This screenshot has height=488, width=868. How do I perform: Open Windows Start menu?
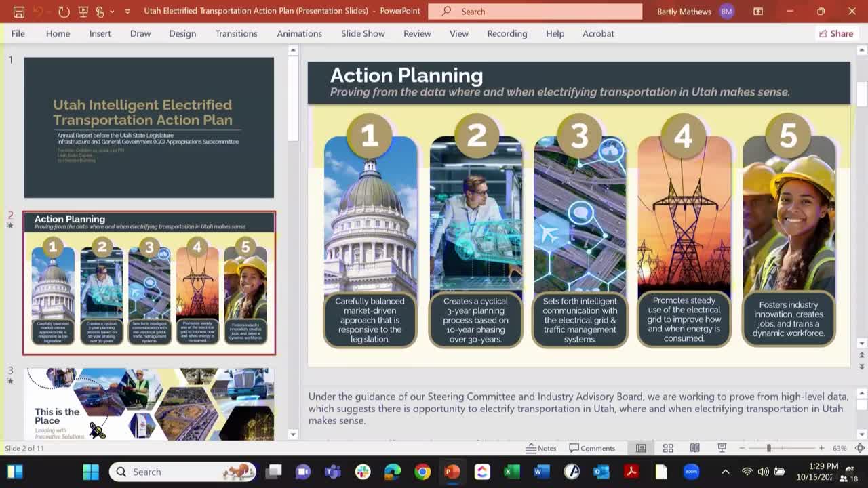coord(91,472)
